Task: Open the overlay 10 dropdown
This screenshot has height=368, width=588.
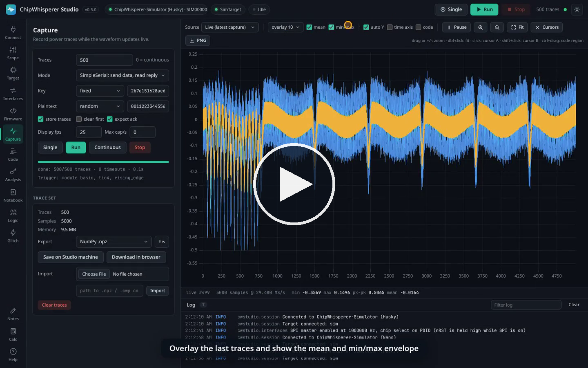Action: tap(285, 27)
